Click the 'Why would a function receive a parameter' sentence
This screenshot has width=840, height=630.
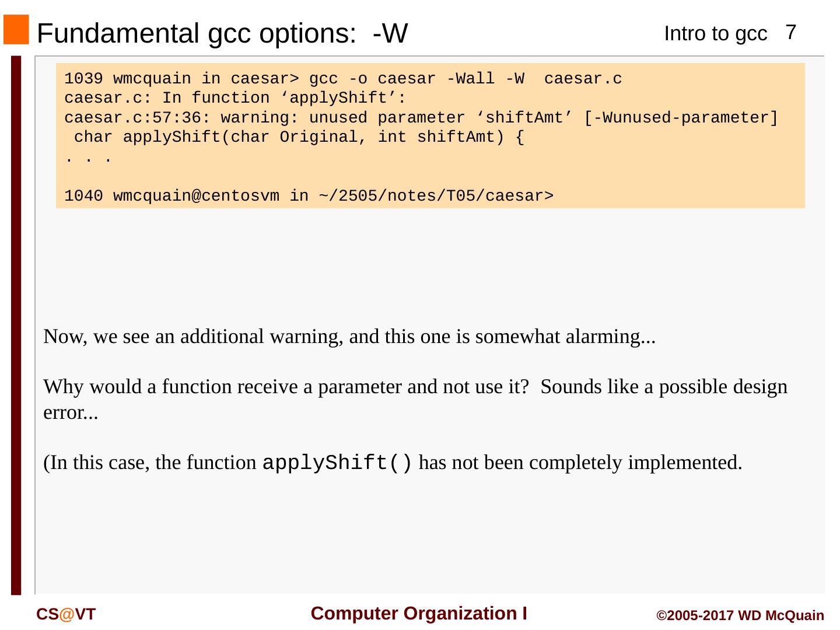click(286, 387)
